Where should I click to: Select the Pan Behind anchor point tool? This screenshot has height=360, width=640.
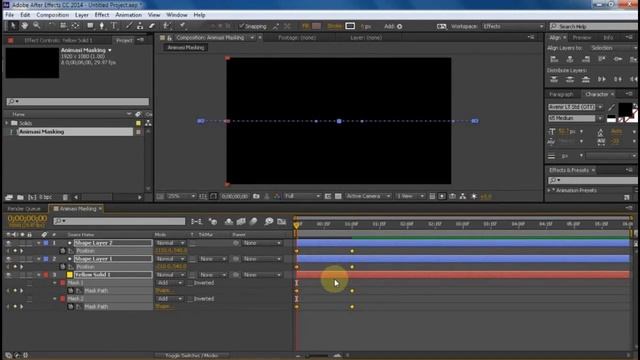point(76,26)
